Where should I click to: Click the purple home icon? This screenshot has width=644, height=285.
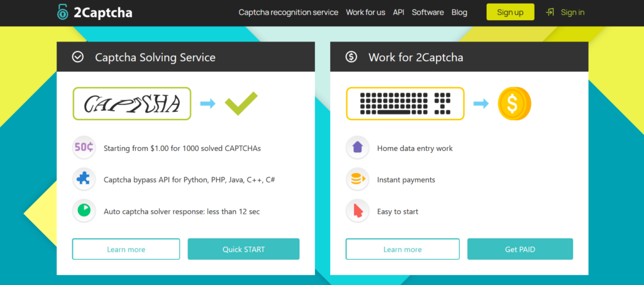[358, 148]
